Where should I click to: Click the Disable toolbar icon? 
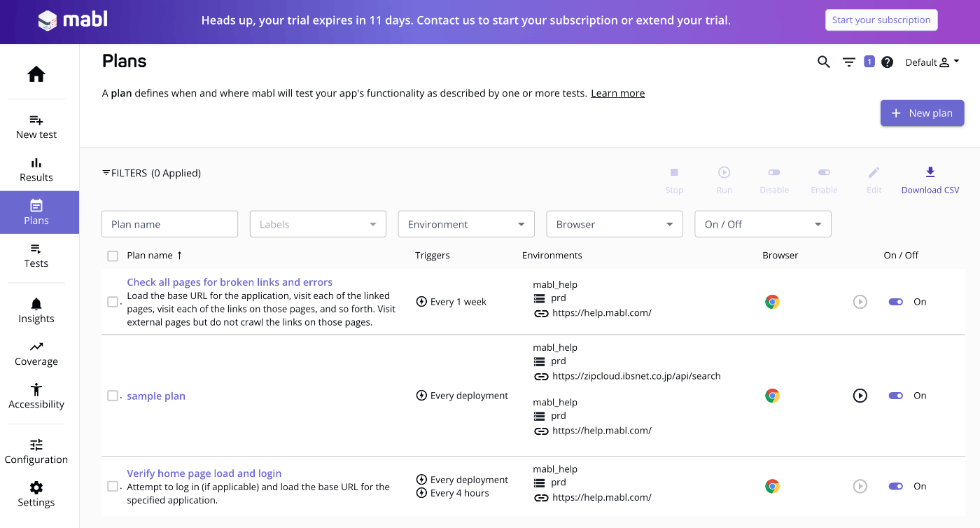pyautogui.click(x=774, y=180)
